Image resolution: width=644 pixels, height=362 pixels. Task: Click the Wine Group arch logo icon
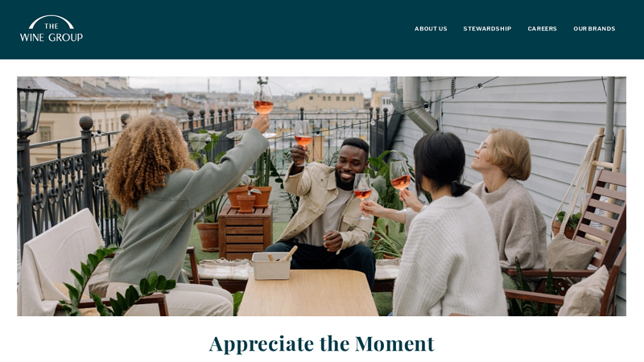point(52,21)
